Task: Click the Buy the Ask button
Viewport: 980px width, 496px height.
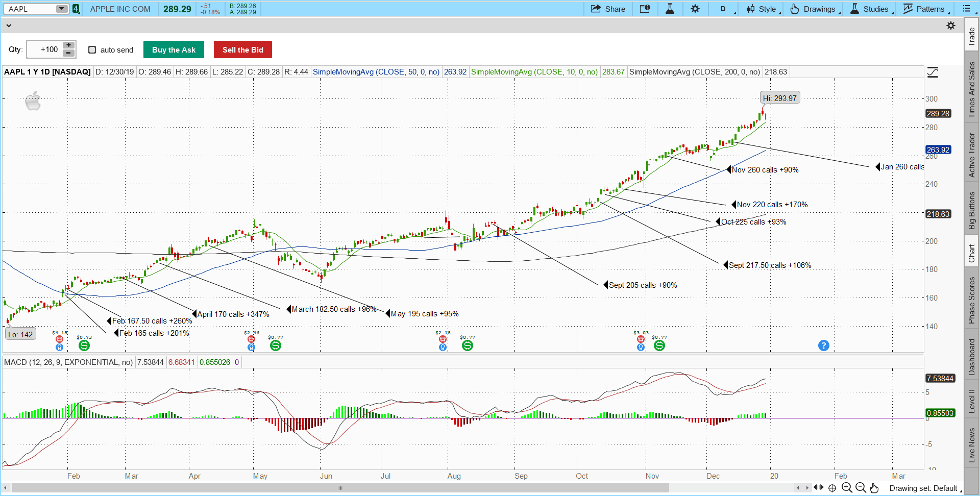Action: [174, 50]
